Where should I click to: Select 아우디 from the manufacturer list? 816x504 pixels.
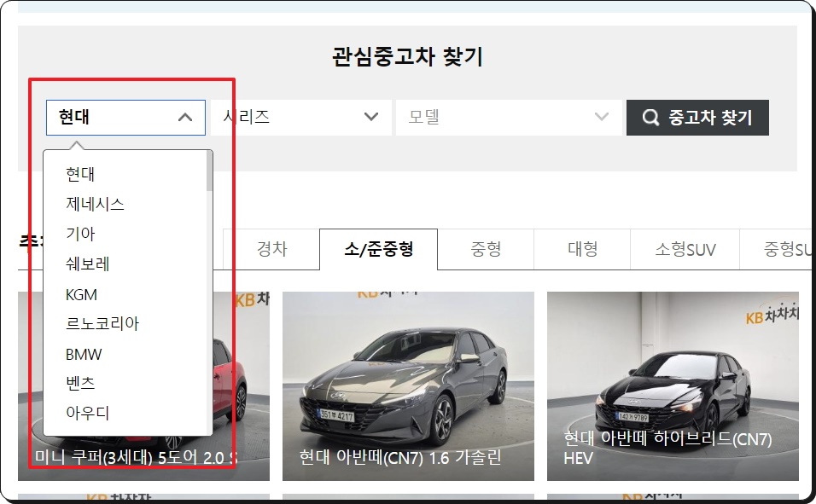coord(87,413)
